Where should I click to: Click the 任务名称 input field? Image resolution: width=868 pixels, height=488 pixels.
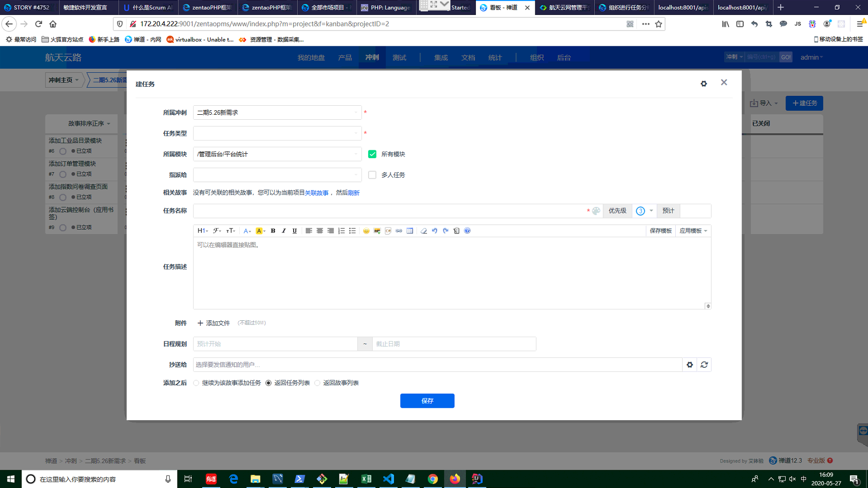tap(390, 211)
